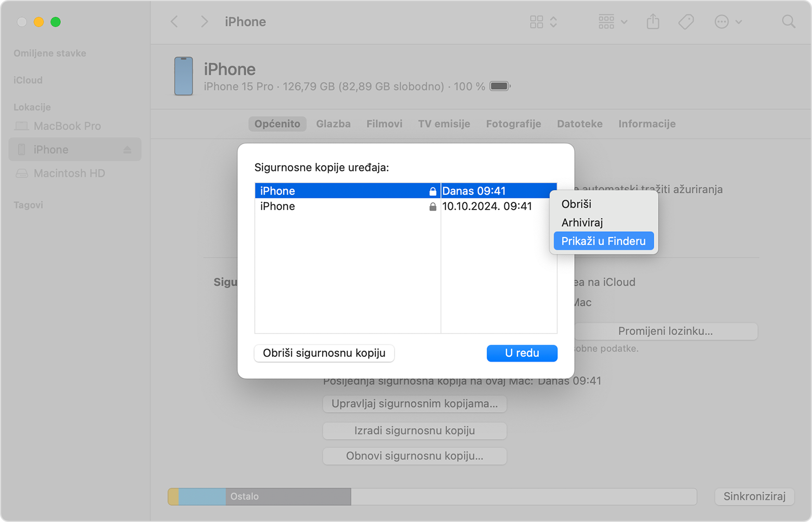The height and width of the screenshot is (522, 812).
Task: Expand the grouping dropdown arrow
Action: click(x=624, y=22)
